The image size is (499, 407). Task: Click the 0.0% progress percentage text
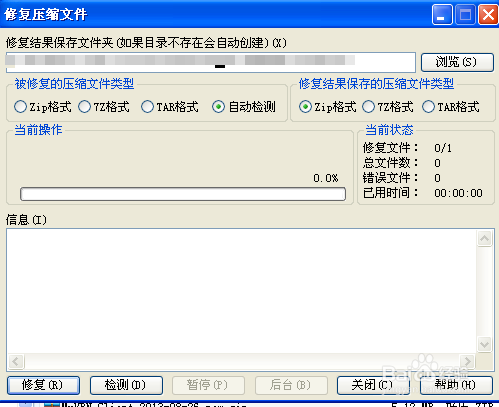pos(326,178)
